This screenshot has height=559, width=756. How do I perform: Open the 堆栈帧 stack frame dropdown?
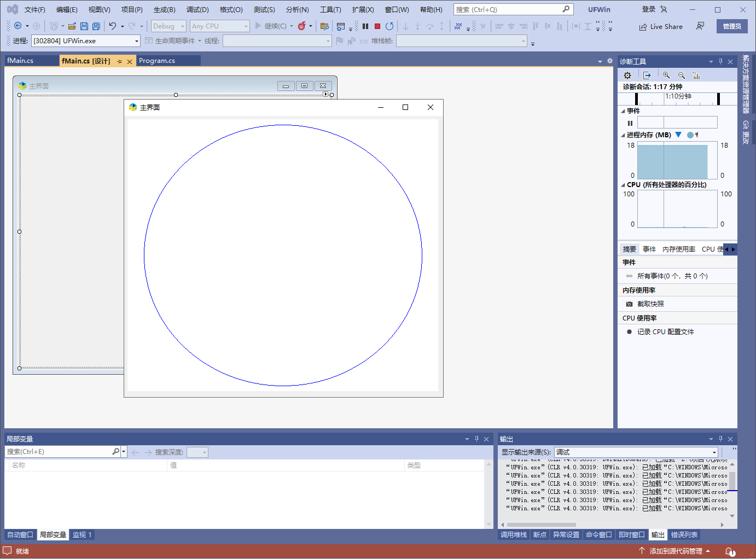462,41
